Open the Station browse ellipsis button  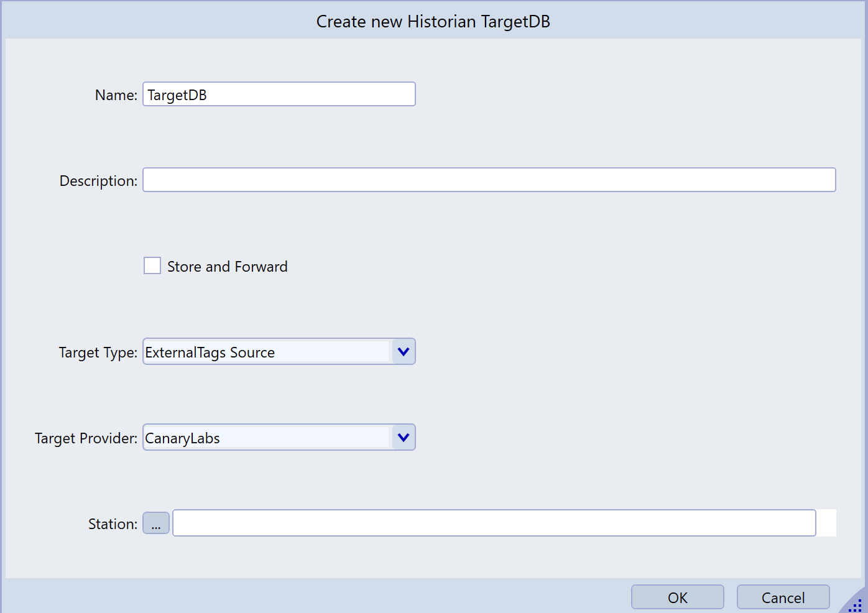tap(156, 523)
